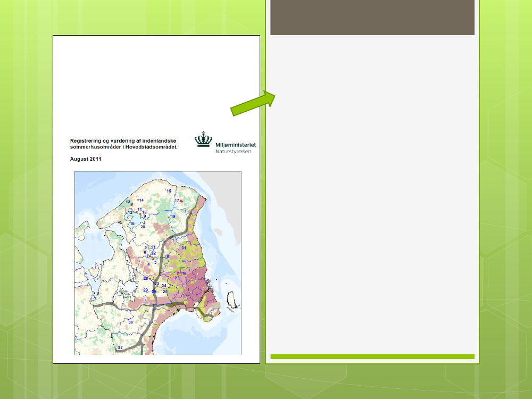Image resolution: width=532 pixels, height=399 pixels.
Task: Click map area number 18
Action: (184, 273)
